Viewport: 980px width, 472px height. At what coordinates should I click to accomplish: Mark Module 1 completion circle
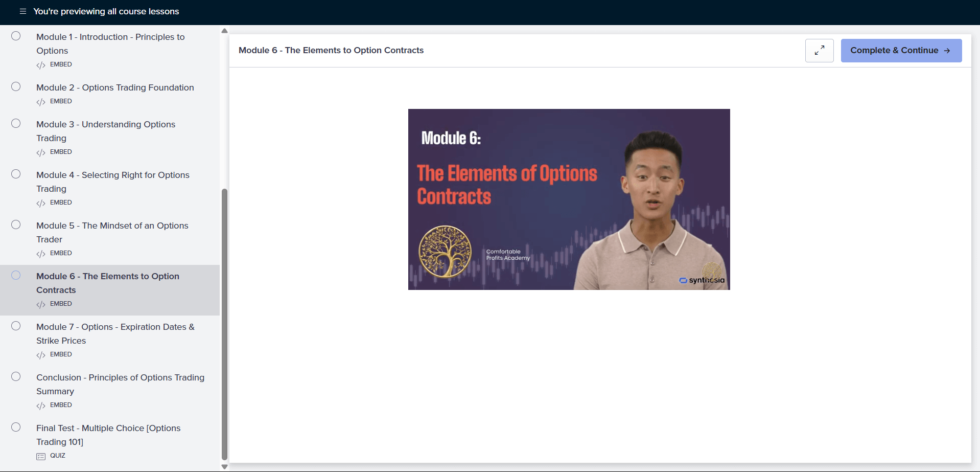tap(16, 36)
